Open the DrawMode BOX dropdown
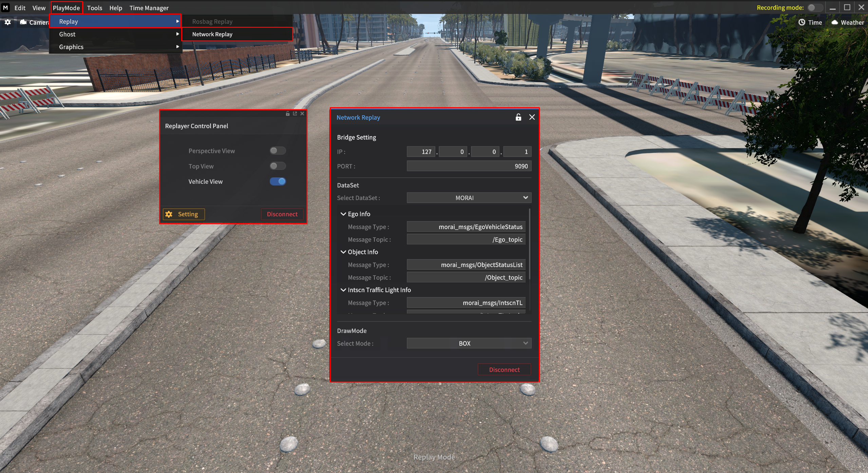Viewport: 868px width, 473px height. [469, 343]
